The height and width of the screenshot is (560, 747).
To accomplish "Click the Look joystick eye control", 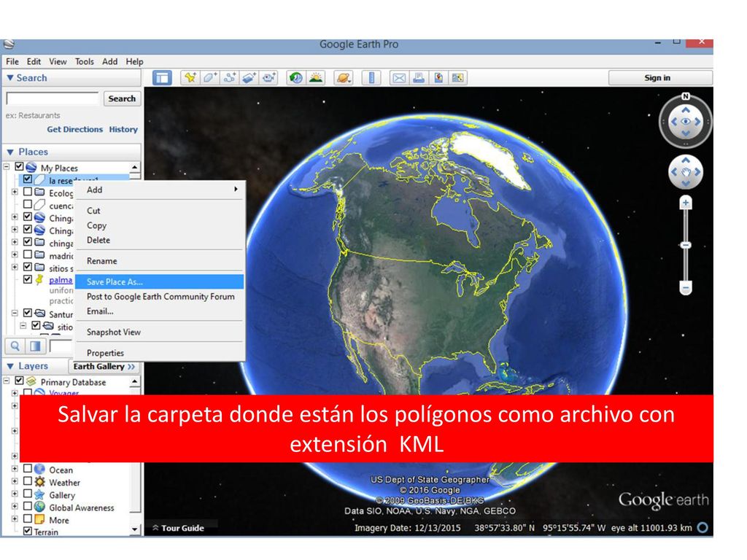I will coord(686,122).
